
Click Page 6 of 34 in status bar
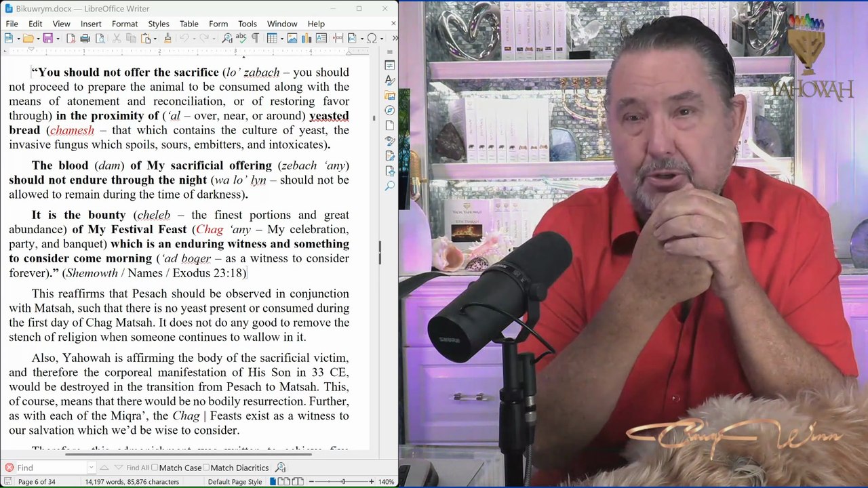click(x=37, y=482)
